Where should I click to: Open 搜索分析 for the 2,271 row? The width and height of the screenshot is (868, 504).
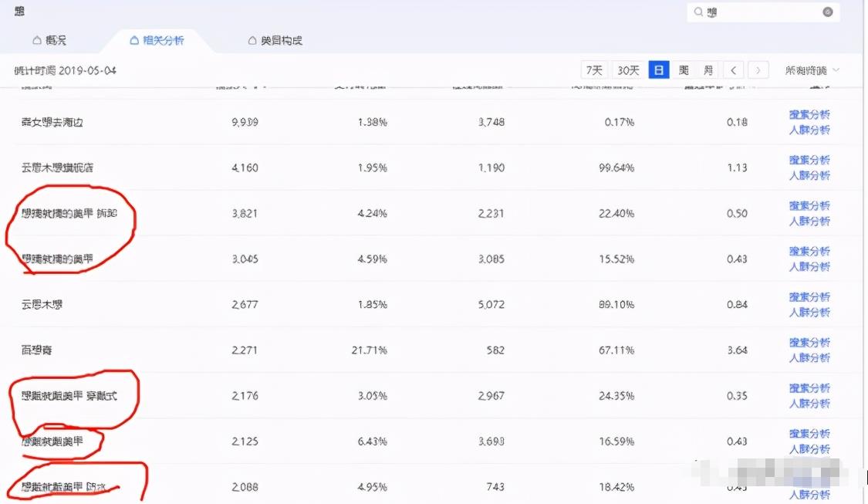(809, 343)
